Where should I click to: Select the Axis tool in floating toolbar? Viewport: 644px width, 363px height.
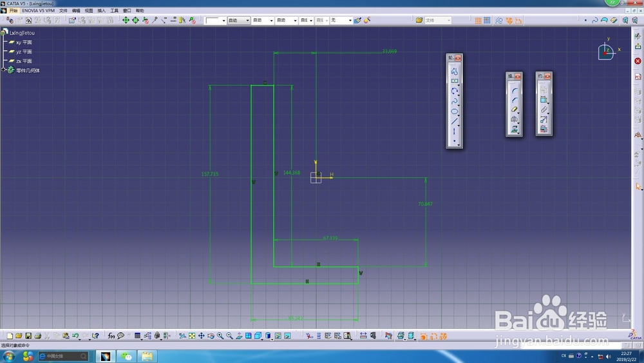coord(454,132)
